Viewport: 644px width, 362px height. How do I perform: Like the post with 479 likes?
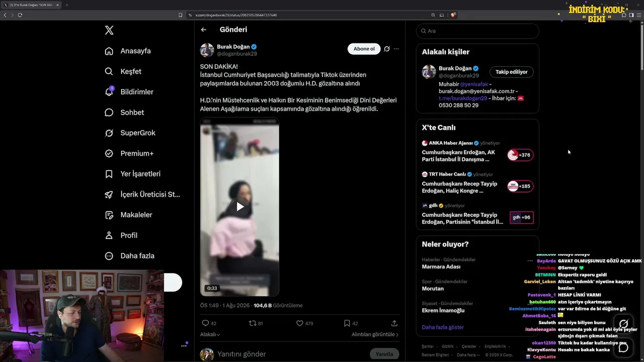[x=299, y=323]
